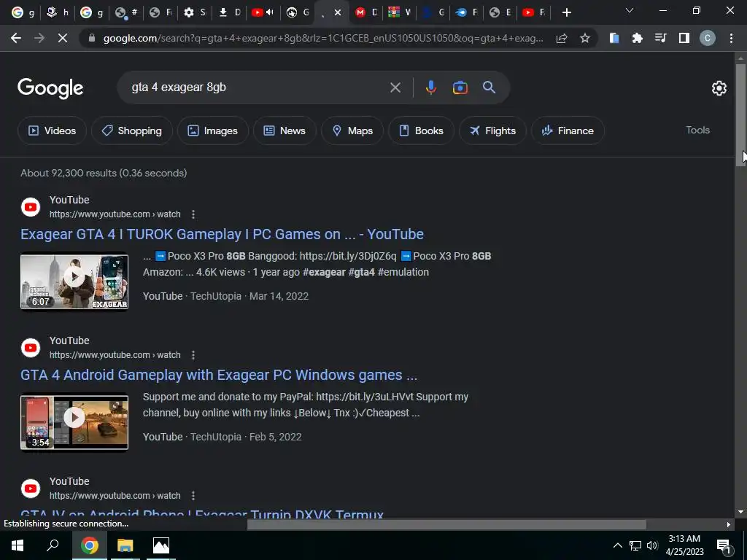
Task: Click the browser back arrow
Action: click(x=16, y=38)
